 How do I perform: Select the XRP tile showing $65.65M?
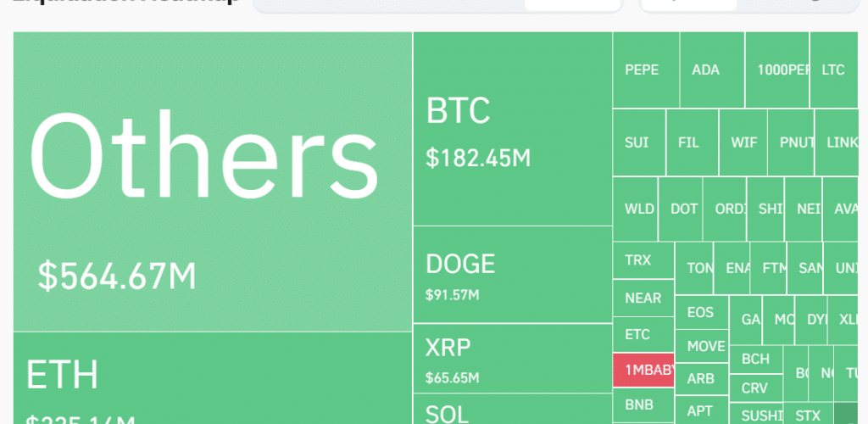(x=512, y=359)
